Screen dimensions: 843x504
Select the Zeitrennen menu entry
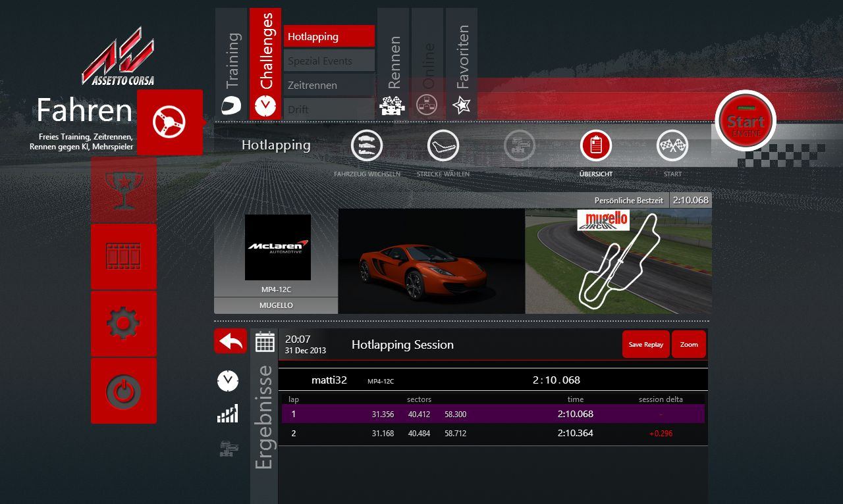(x=329, y=85)
